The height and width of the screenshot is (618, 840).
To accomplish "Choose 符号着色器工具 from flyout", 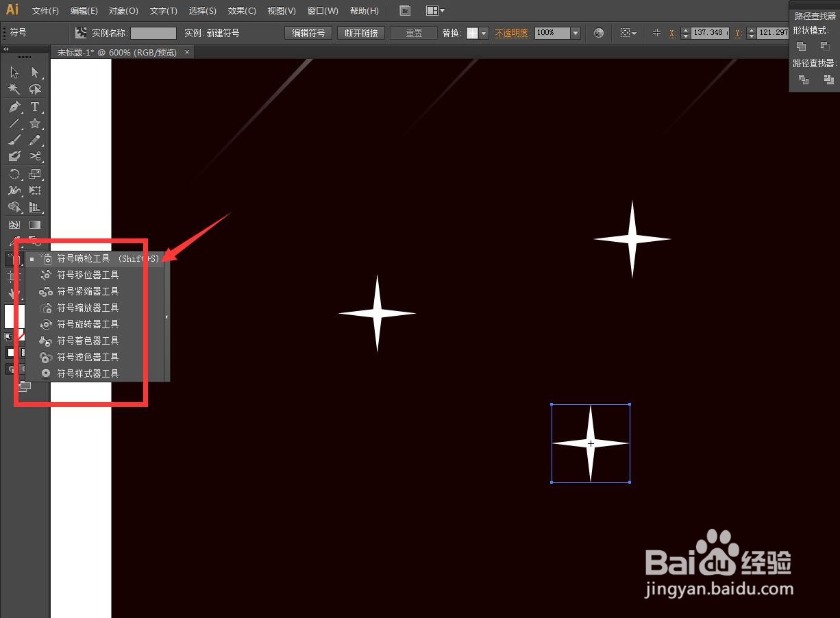I will coord(95,341).
